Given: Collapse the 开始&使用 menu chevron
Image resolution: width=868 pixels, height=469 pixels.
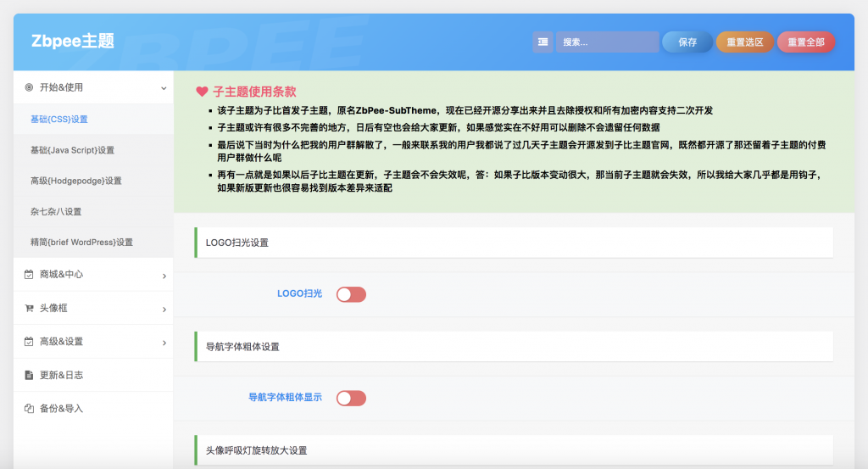Looking at the screenshot, I should [x=164, y=87].
